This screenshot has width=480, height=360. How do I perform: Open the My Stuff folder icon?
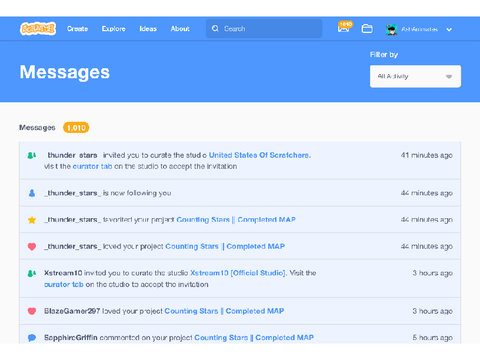pos(367,29)
